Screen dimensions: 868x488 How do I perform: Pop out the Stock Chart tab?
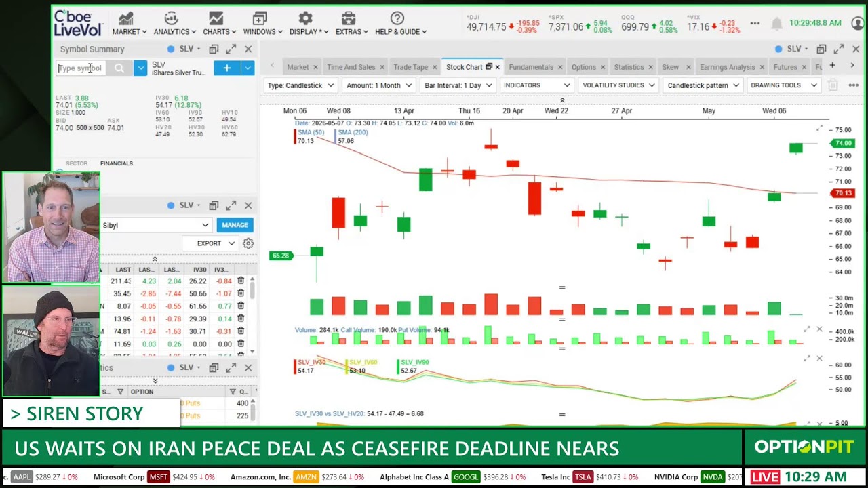point(488,67)
